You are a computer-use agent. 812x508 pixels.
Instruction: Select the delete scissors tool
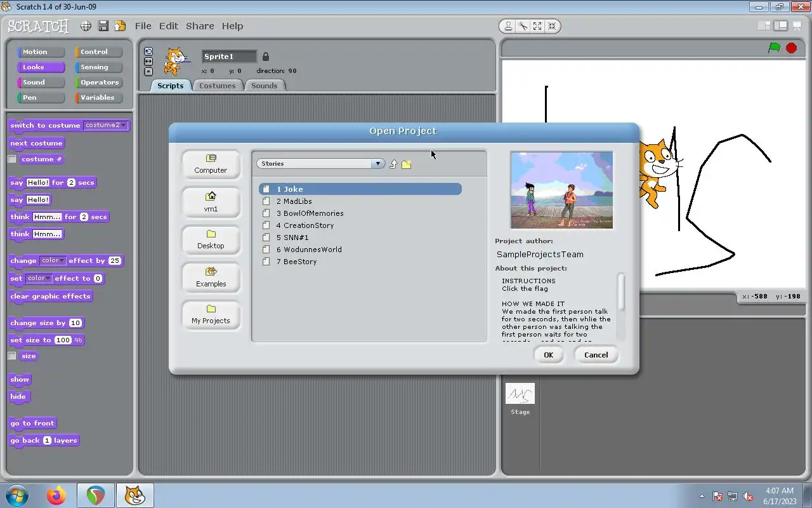[x=523, y=26]
